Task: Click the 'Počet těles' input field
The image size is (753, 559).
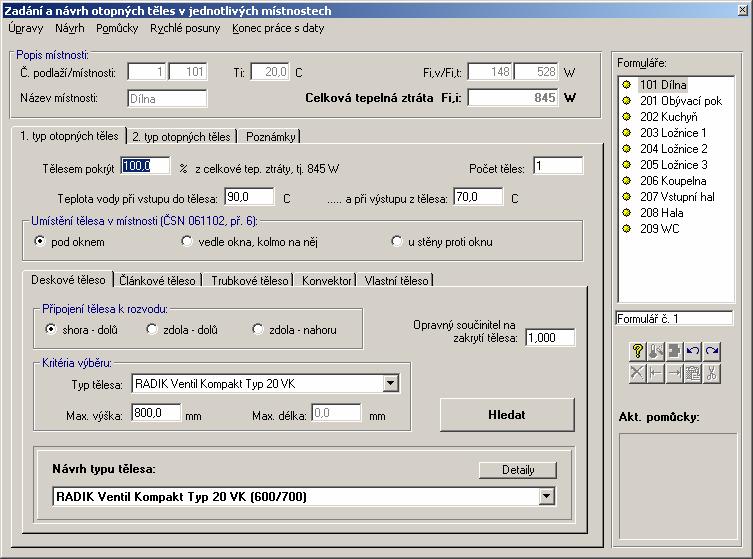Action: [558, 166]
